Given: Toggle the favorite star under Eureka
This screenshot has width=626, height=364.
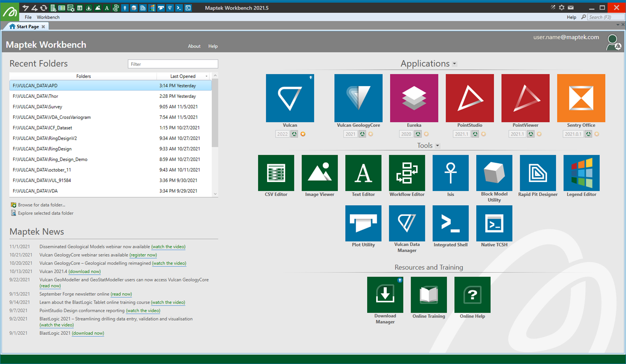Looking at the screenshot, I should click(x=426, y=134).
